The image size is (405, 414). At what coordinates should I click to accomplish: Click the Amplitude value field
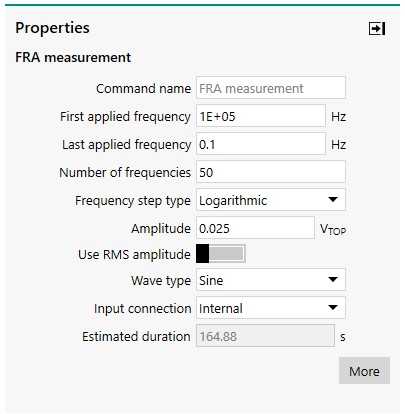pos(255,228)
